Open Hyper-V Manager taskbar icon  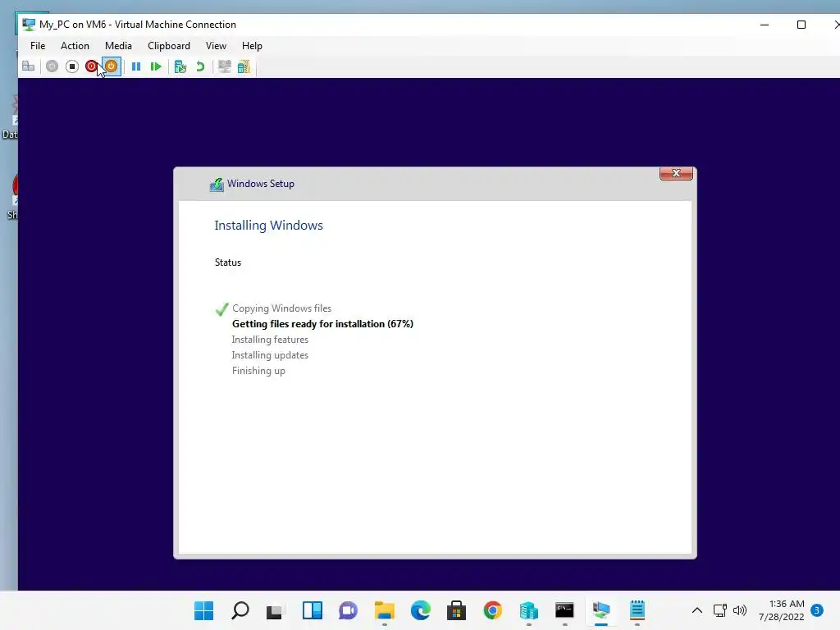pos(529,610)
